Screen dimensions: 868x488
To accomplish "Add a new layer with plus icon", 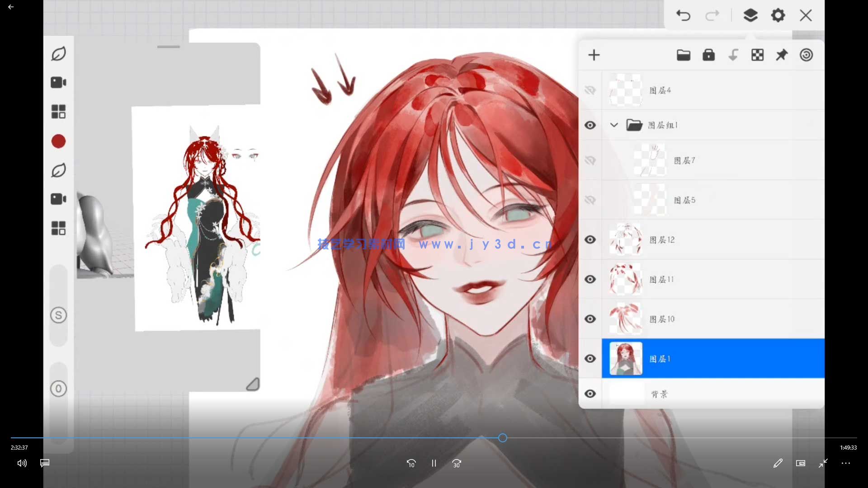I will [x=594, y=55].
